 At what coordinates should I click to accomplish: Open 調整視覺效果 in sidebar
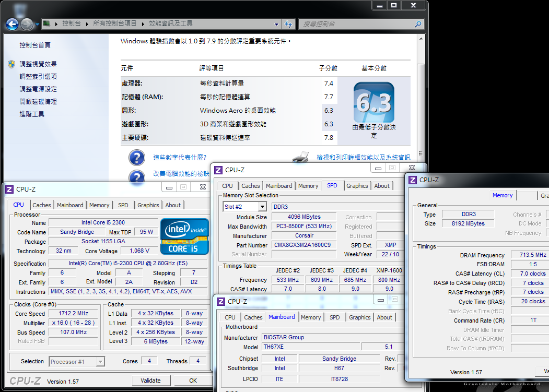point(38,64)
